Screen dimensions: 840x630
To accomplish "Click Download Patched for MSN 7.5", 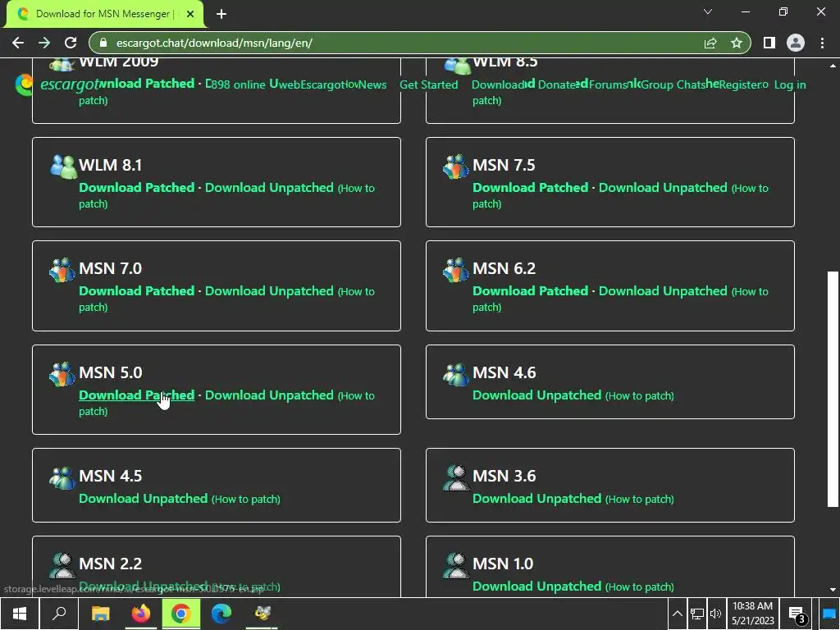I will (x=531, y=188).
